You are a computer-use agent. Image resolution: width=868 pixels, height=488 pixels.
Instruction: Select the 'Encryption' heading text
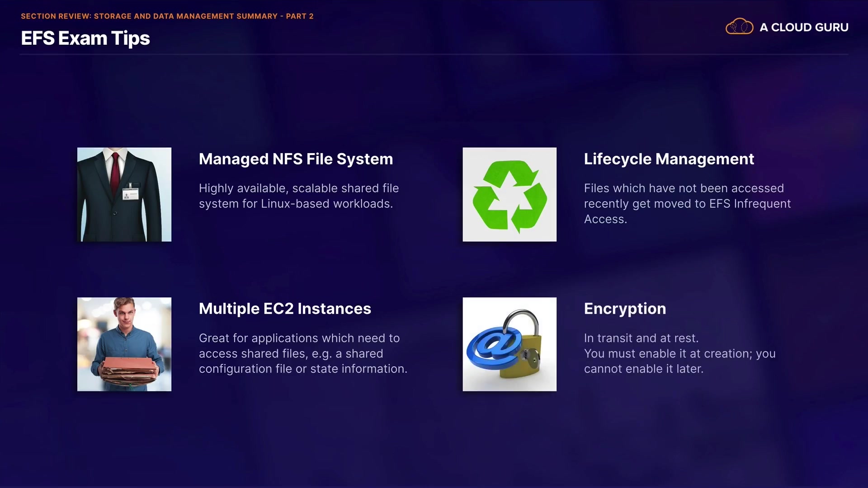(x=625, y=309)
